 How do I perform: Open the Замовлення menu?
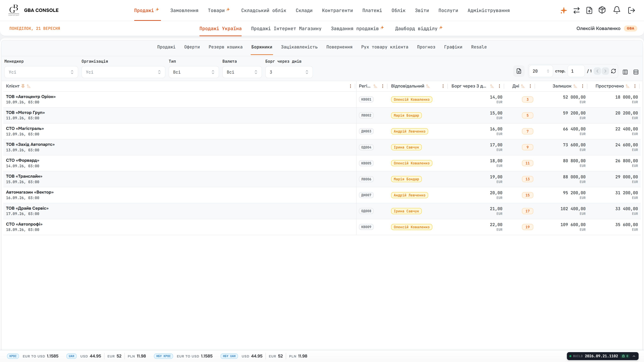pyautogui.click(x=184, y=11)
